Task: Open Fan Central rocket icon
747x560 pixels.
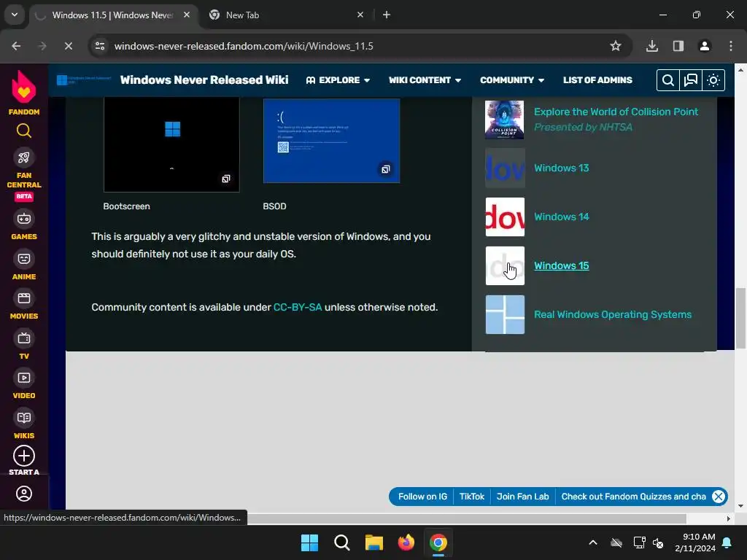Action: pos(24,157)
